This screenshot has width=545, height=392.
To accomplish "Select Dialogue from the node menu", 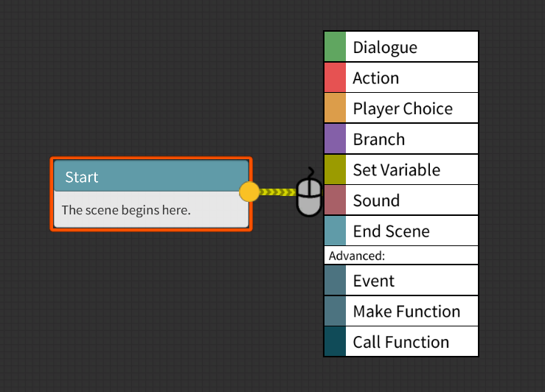I will click(x=412, y=47).
